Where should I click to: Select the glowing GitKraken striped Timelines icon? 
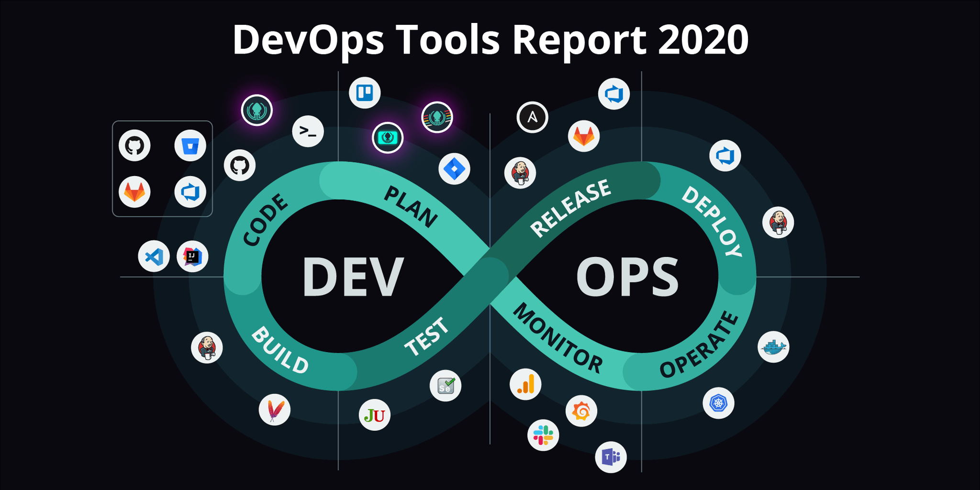(x=437, y=117)
